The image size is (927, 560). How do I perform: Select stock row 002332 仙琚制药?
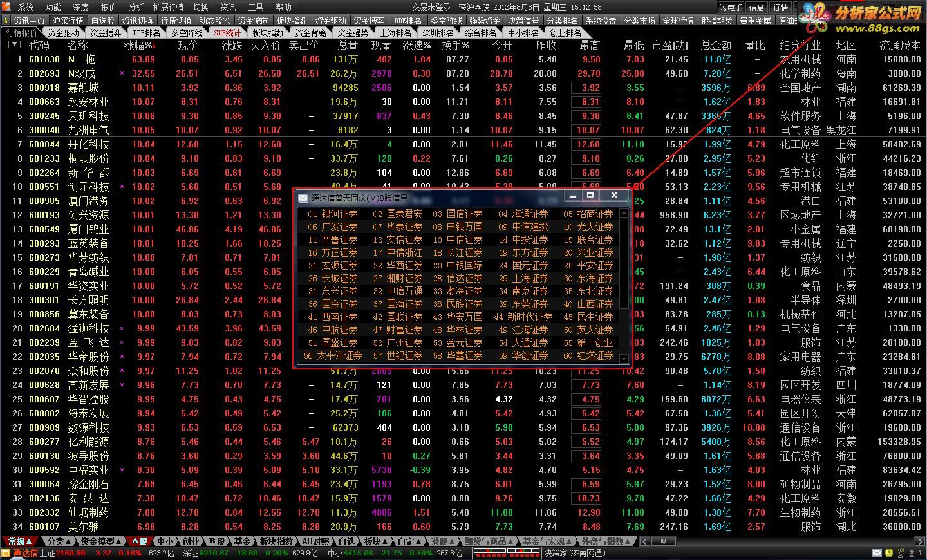coord(464,512)
